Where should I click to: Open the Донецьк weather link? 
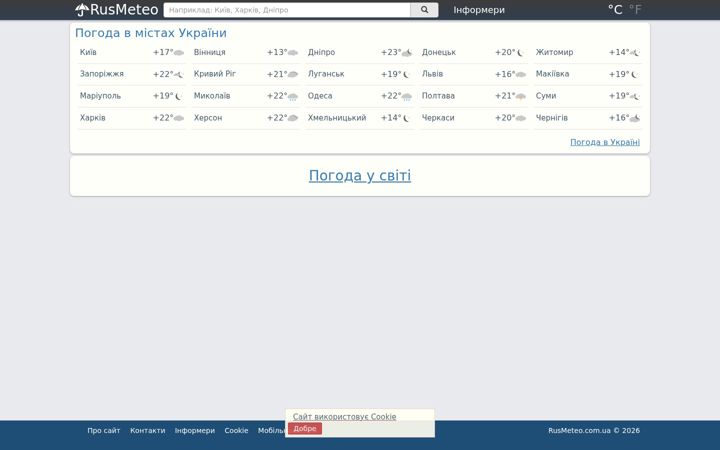(x=439, y=52)
